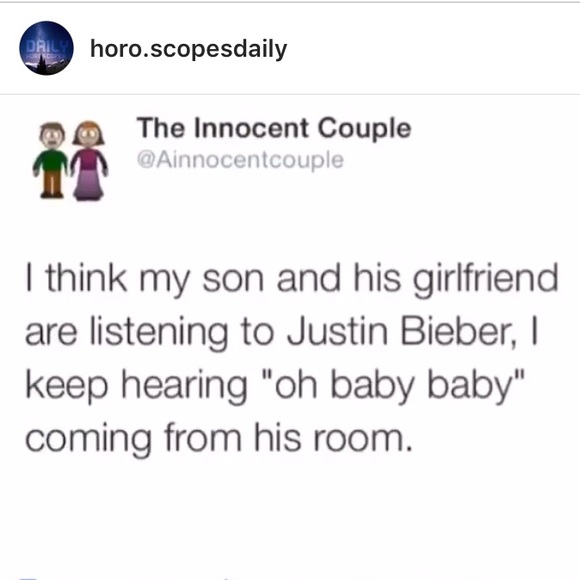The height and width of the screenshot is (580, 580).
Task: Tap the "keep hearing" words in tweet
Action: [x=136, y=387]
